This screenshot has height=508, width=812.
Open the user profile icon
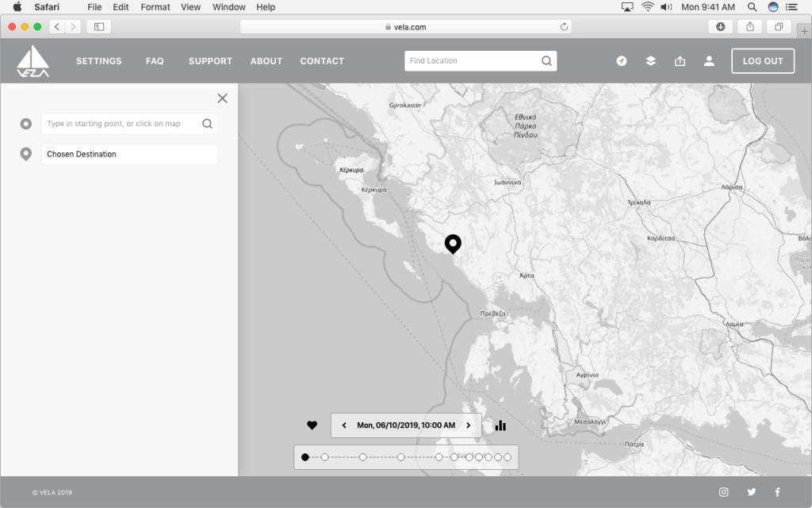point(709,61)
